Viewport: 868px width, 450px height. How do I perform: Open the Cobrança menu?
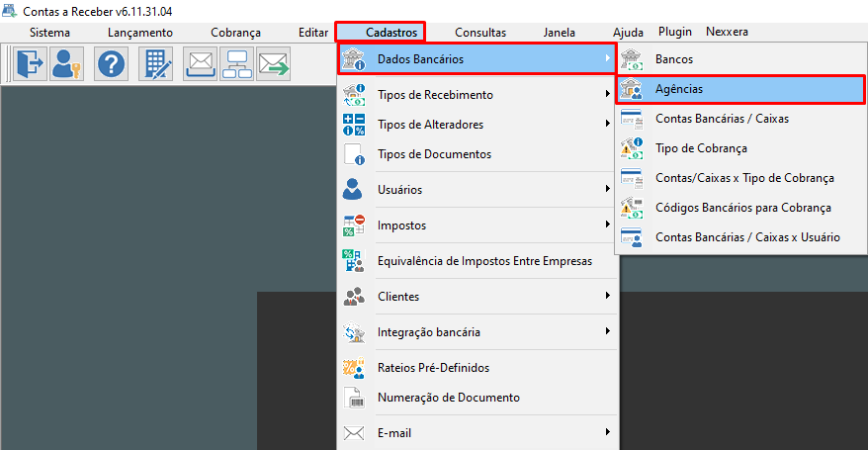click(236, 33)
